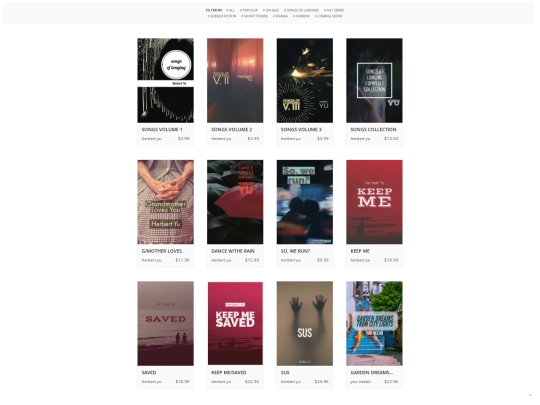Apply the # Science Fiction filter

pyautogui.click(x=222, y=16)
